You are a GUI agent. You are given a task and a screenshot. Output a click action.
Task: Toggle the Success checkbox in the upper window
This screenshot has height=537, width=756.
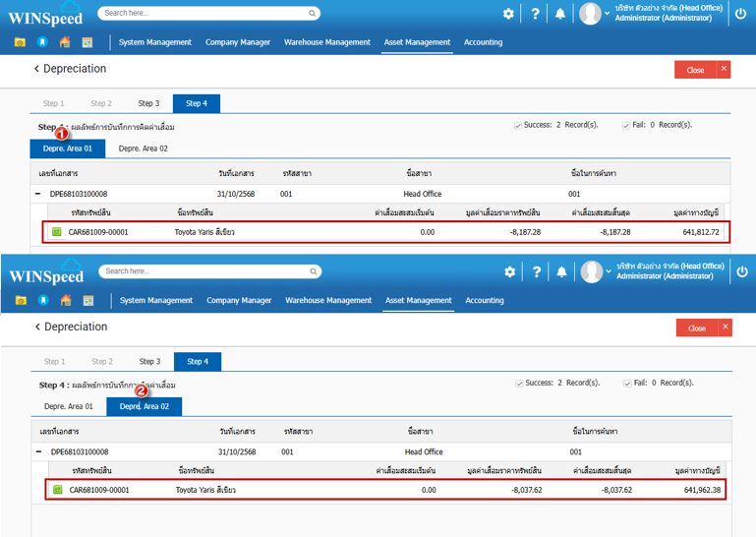coord(518,125)
